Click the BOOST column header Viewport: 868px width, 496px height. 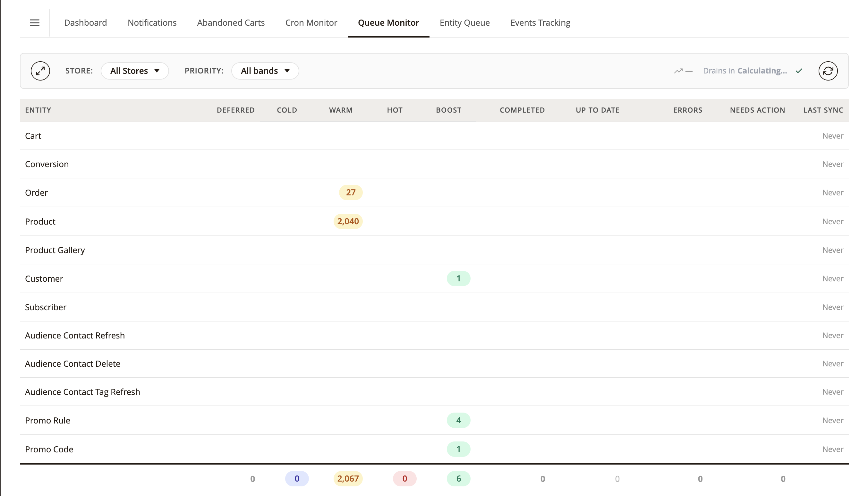coord(448,110)
